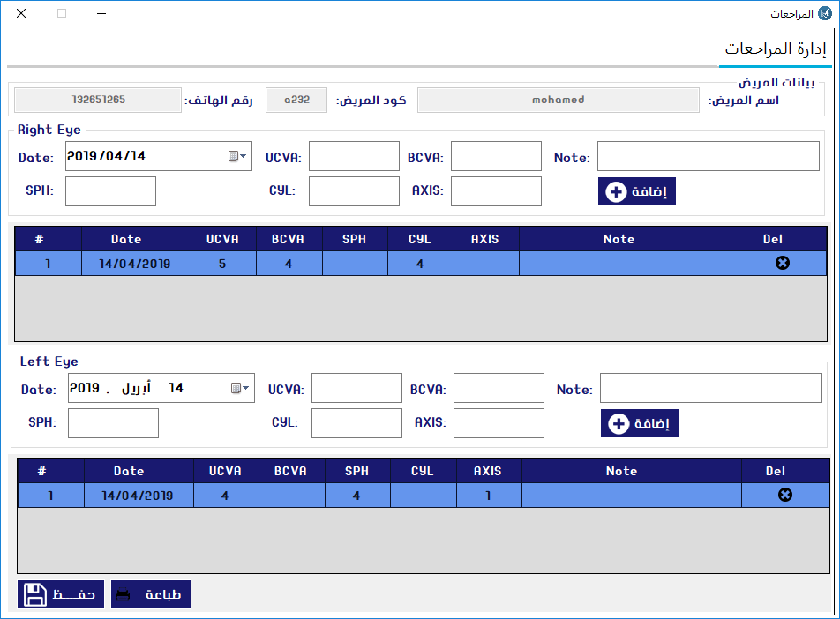Open the Left Eye date calendar dropdown
Screen dimensions: 840x619
point(240,388)
